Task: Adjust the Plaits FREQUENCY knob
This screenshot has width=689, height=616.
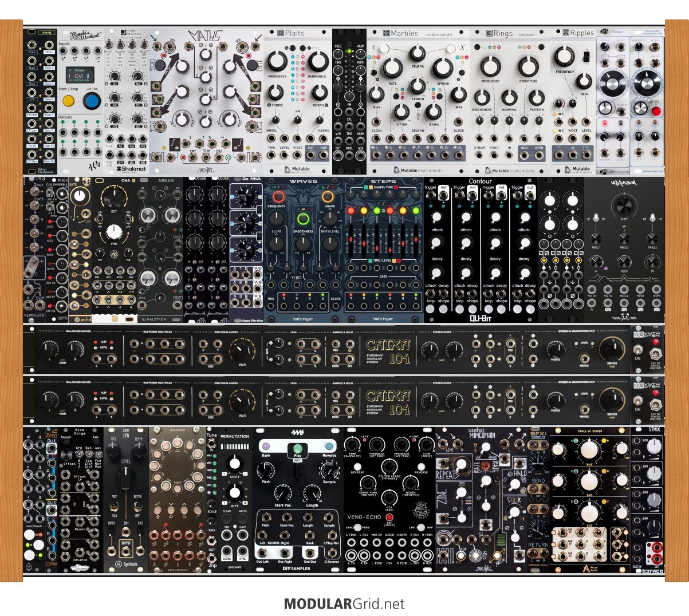Action: point(277,61)
